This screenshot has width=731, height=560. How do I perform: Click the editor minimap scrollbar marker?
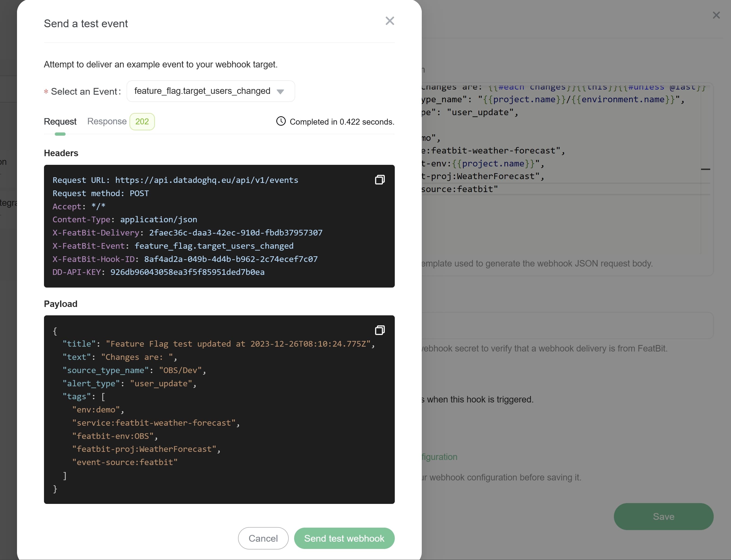705,169
